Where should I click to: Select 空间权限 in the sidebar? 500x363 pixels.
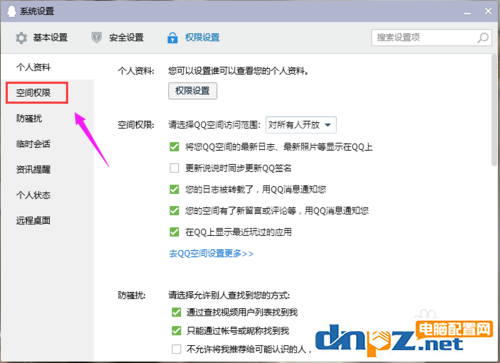click(33, 93)
